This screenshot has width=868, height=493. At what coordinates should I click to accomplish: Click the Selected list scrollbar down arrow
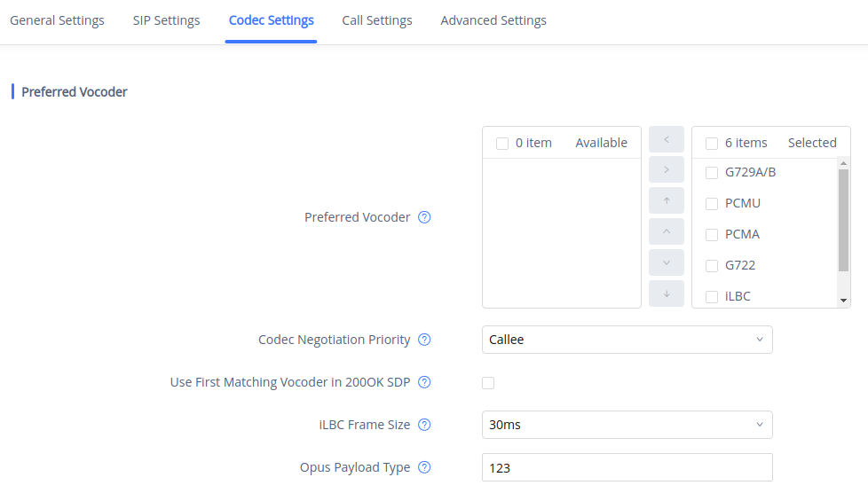pyautogui.click(x=843, y=301)
